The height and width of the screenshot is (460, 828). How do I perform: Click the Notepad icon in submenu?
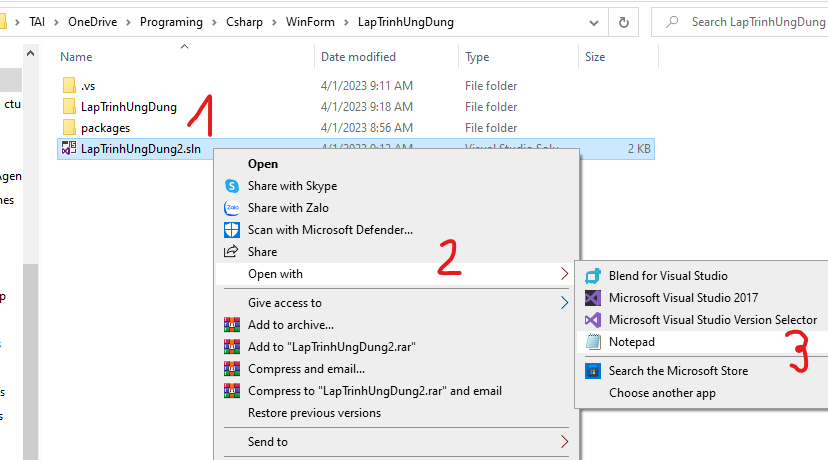coord(592,342)
